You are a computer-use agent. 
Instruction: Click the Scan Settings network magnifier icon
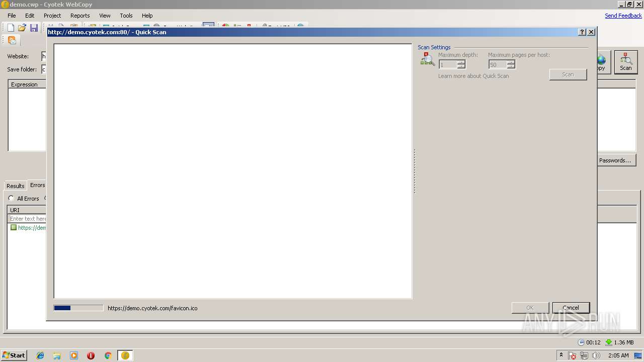click(427, 59)
